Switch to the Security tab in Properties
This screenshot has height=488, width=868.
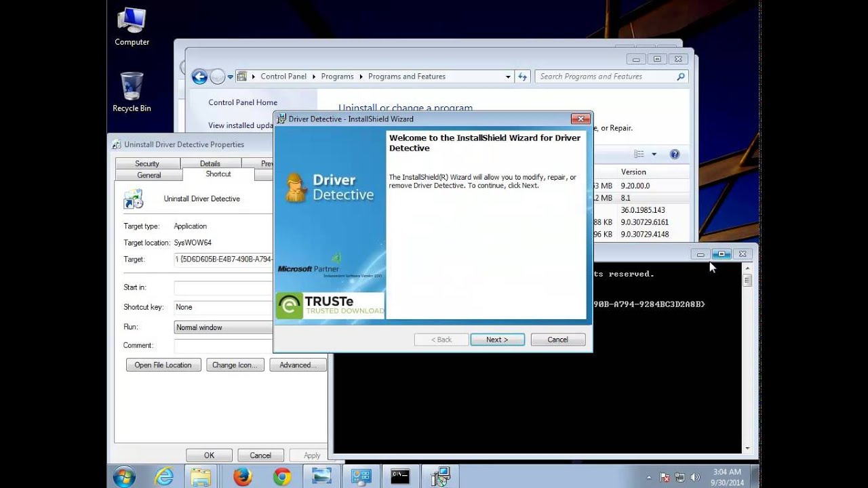click(147, 163)
